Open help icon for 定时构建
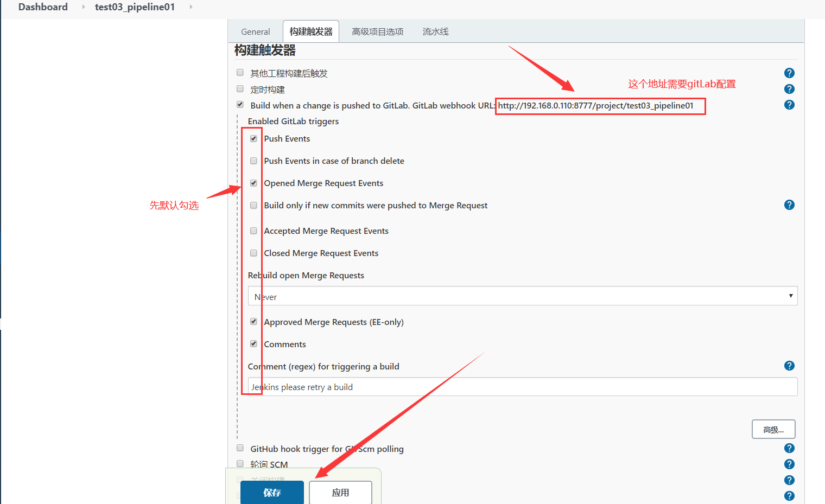Screen dimensions: 825x504 point(789,89)
